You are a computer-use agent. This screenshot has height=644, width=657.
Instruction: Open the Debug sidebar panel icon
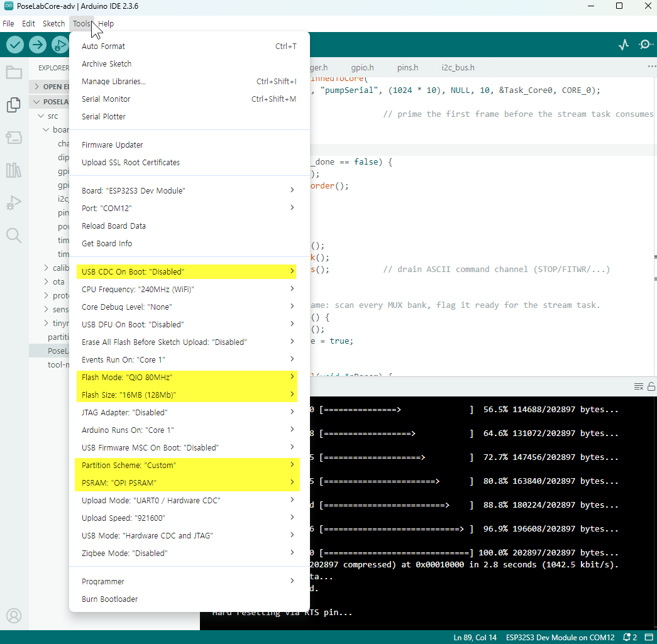click(x=14, y=203)
